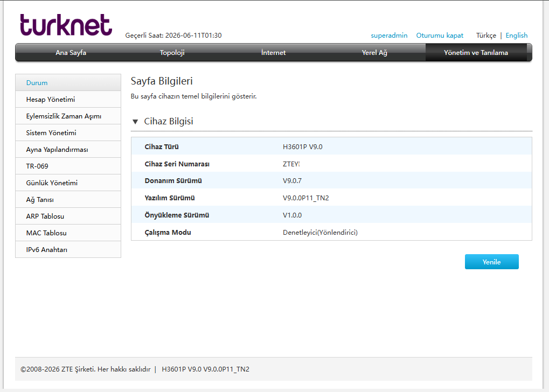Image resolution: width=549 pixels, height=392 pixels.
Task: Click the Önyükleme Sürümü label
Action: pyautogui.click(x=177, y=215)
